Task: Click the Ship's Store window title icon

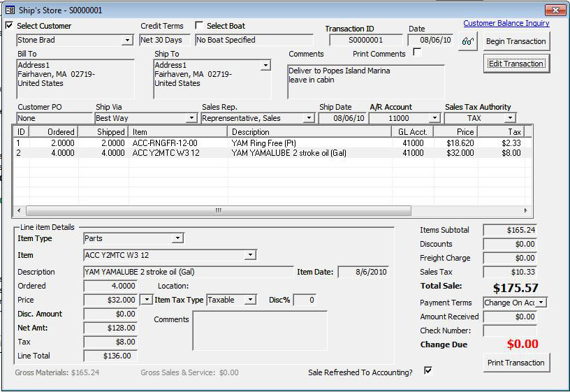Action: 10,10
